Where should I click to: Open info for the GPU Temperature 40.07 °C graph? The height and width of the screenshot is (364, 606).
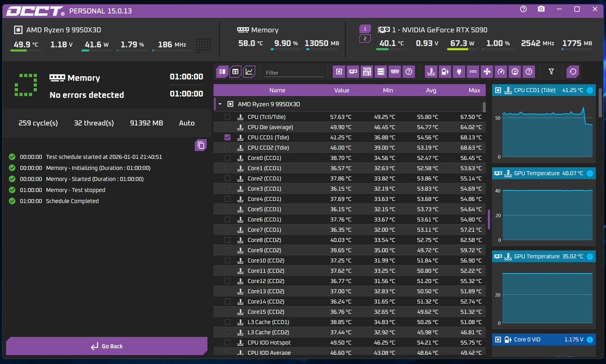pos(589,173)
